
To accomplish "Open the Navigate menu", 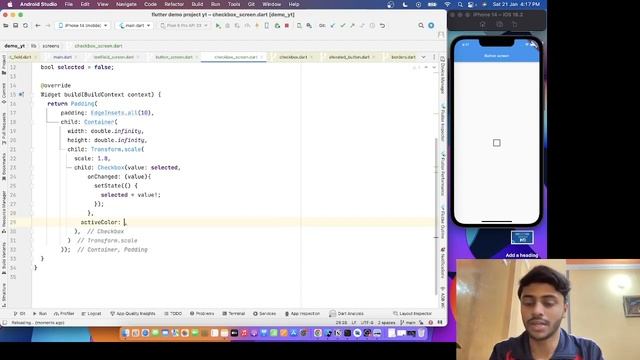I will [x=126, y=4].
